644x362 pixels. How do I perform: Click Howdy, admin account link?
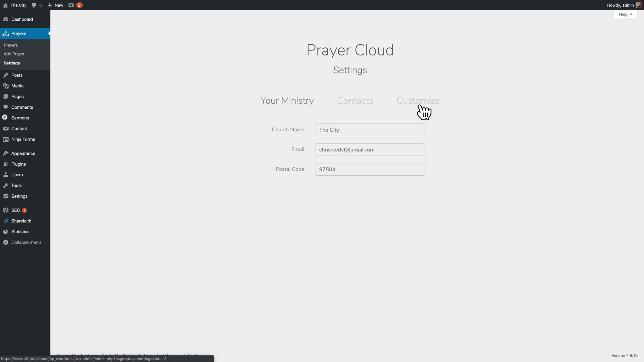pos(620,5)
